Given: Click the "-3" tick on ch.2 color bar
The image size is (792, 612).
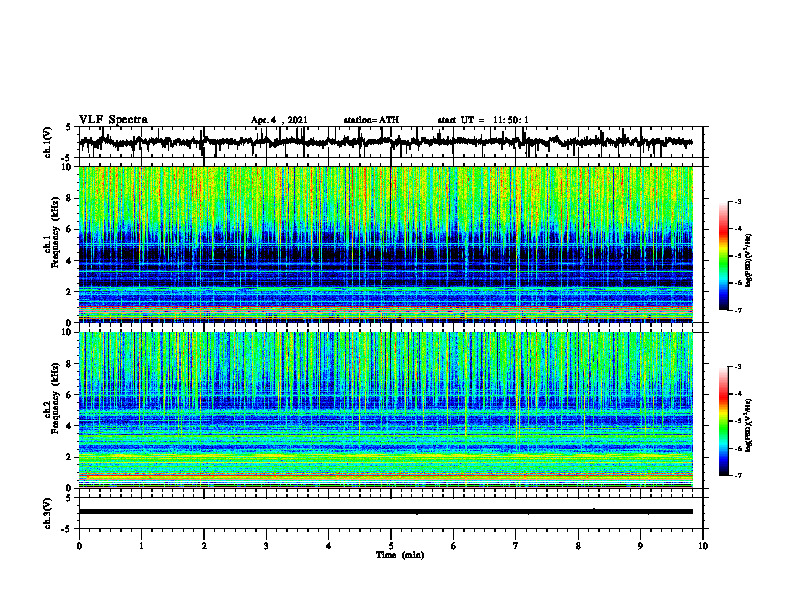Looking at the screenshot, I should coord(738,367).
